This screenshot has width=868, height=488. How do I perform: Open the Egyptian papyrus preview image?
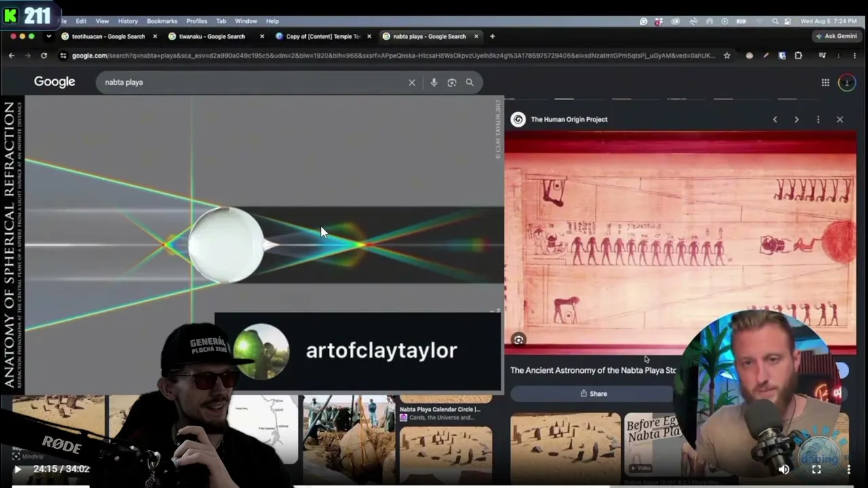(680, 243)
